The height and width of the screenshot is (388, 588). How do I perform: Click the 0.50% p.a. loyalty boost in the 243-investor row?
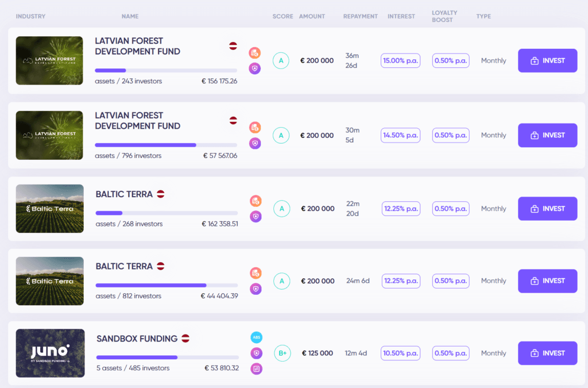451,60
